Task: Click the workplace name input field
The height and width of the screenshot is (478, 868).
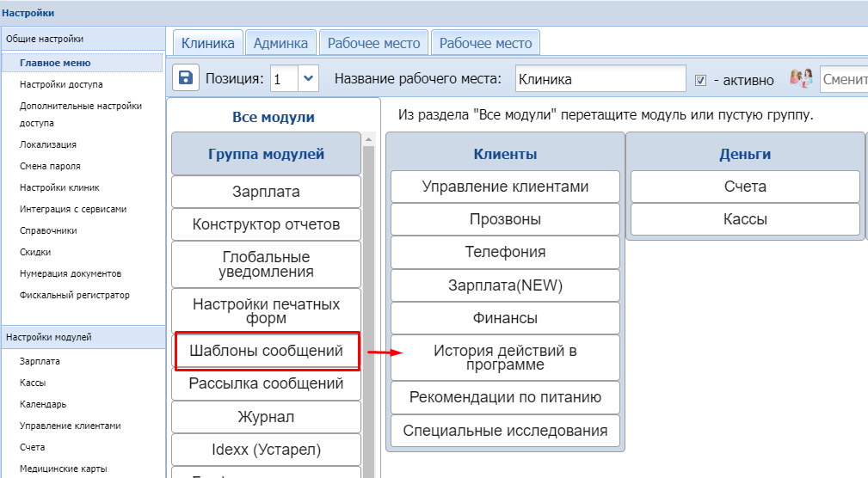Action: tap(600, 79)
